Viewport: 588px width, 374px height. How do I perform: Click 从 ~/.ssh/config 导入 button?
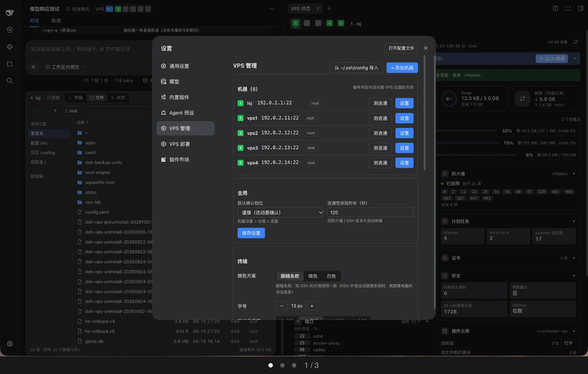pyautogui.click(x=356, y=68)
